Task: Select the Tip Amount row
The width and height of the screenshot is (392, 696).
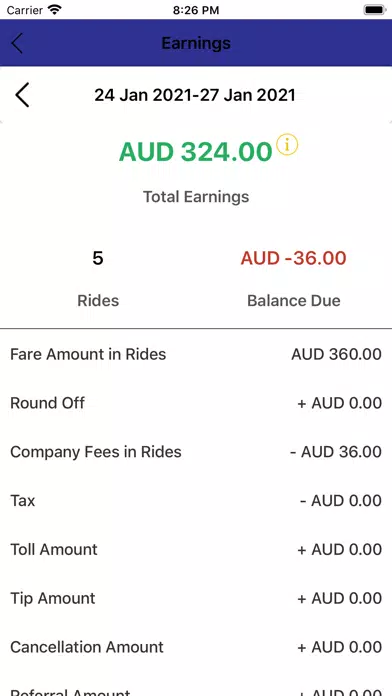Action: (196, 598)
